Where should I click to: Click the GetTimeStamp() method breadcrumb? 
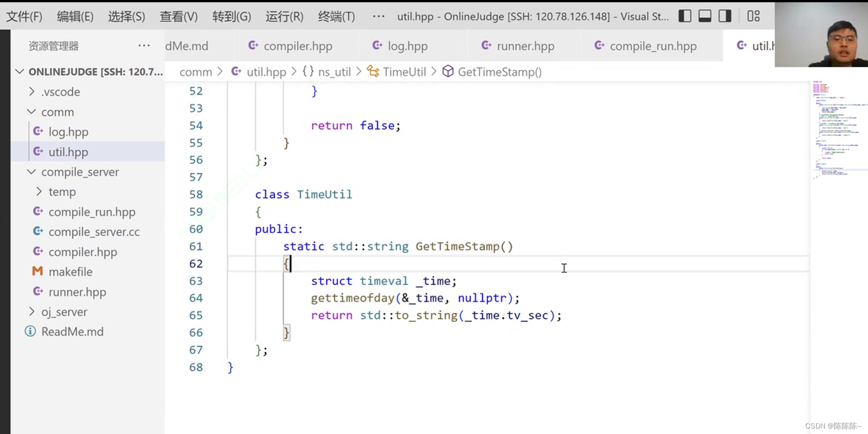tap(500, 72)
